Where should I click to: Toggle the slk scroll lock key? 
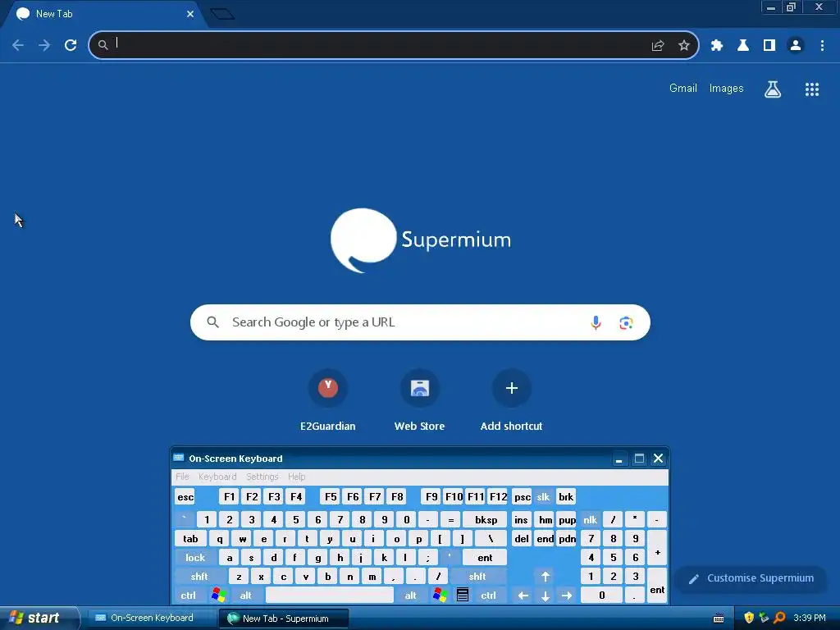(x=543, y=496)
